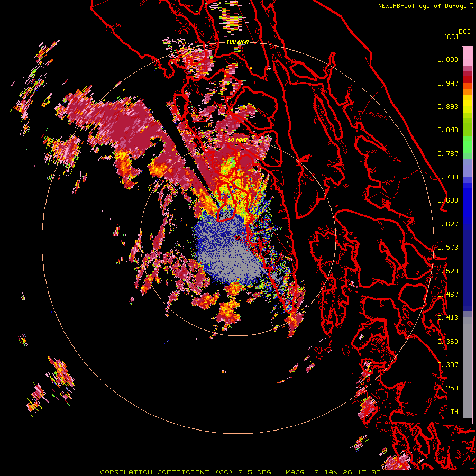
Task: Select the 0.947 scale value
Action: [x=448, y=83]
